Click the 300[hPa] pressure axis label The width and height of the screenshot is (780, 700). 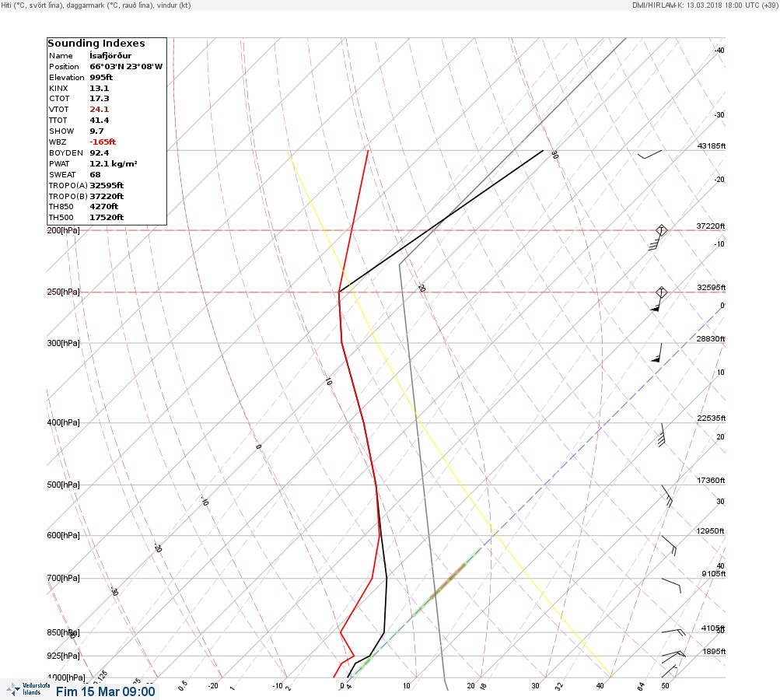tap(63, 343)
